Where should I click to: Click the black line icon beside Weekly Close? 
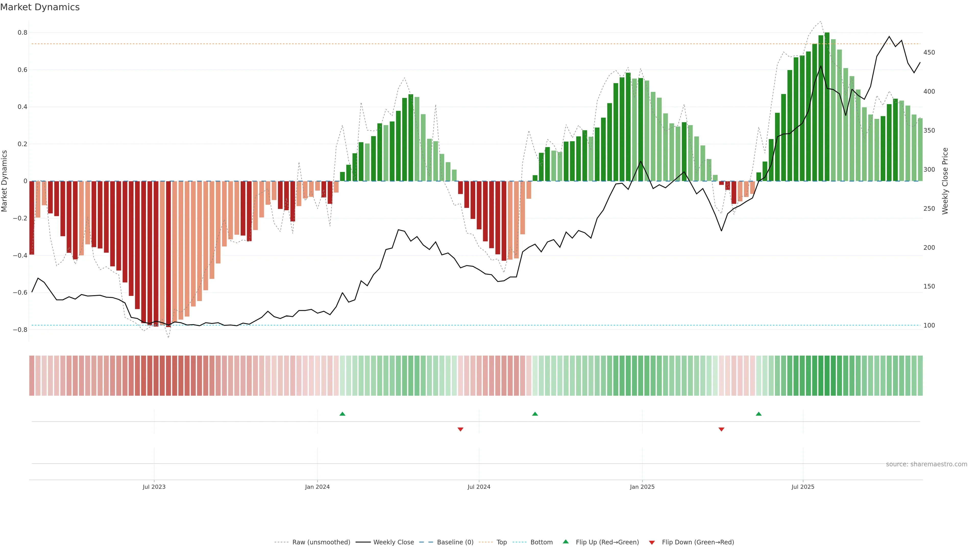tap(363, 542)
